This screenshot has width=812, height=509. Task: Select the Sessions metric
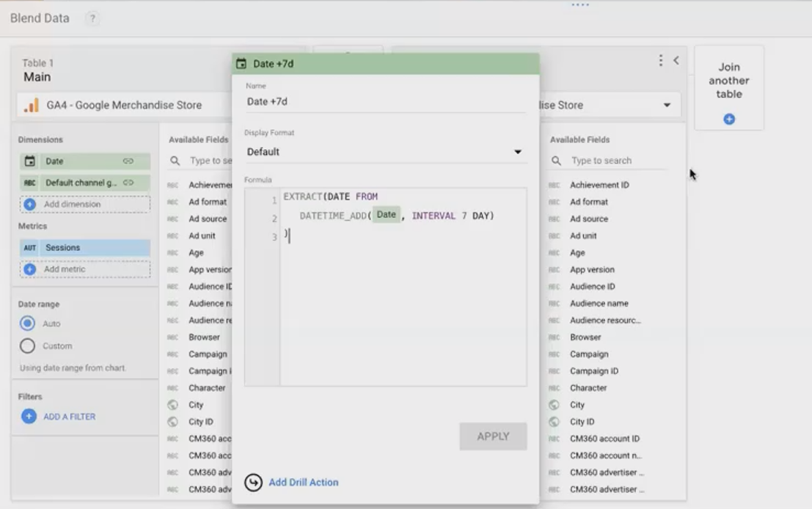click(85, 248)
